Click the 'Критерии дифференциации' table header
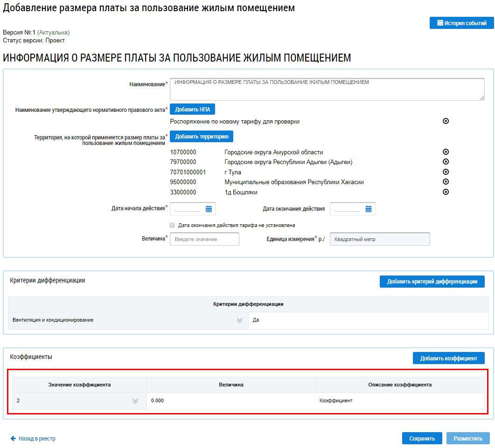This screenshot has height=448, width=495. coord(248,304)
